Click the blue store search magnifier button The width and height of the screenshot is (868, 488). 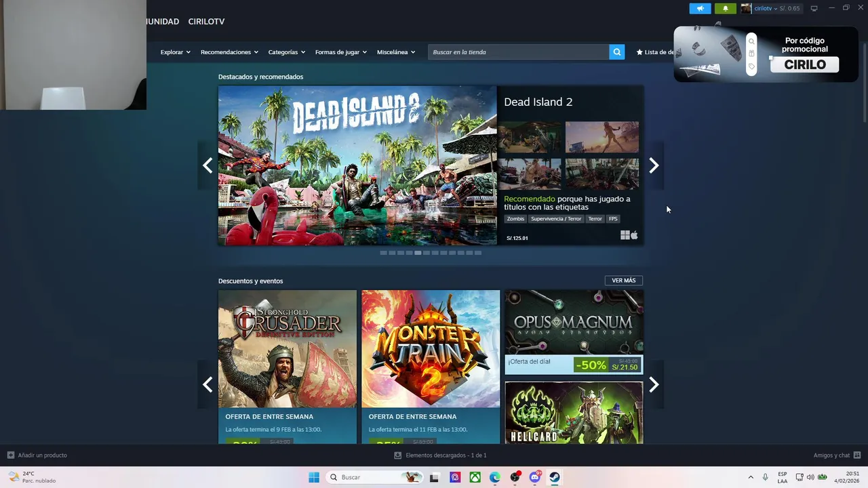(616, 52)
